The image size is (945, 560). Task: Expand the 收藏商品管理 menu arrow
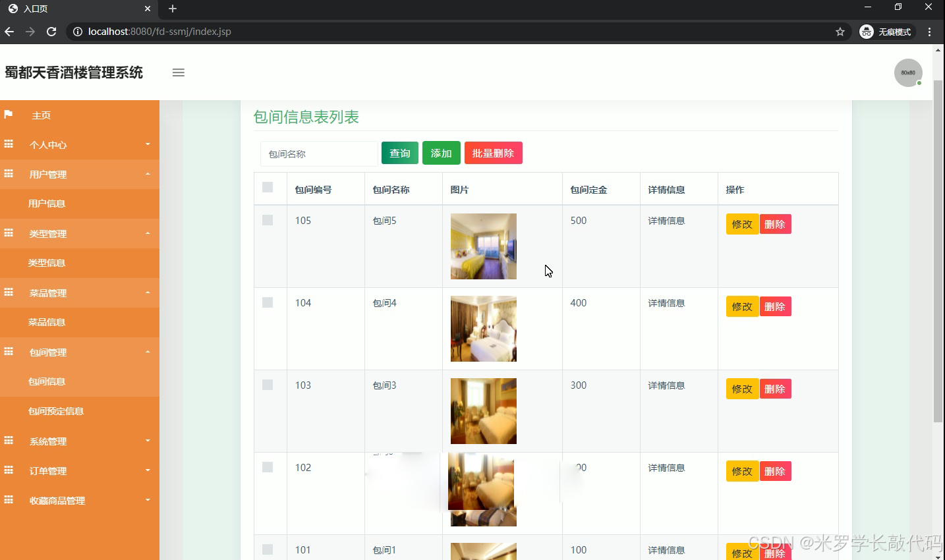click(148, 499)
